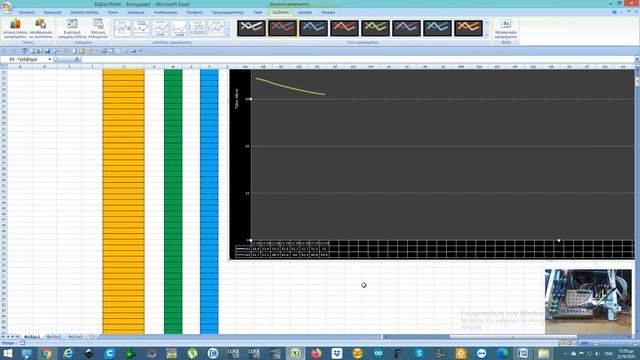Choose the first chart layout thumbnail
Image resolution: width=640 pixels, height=360 pixels.
click(122, 29)
